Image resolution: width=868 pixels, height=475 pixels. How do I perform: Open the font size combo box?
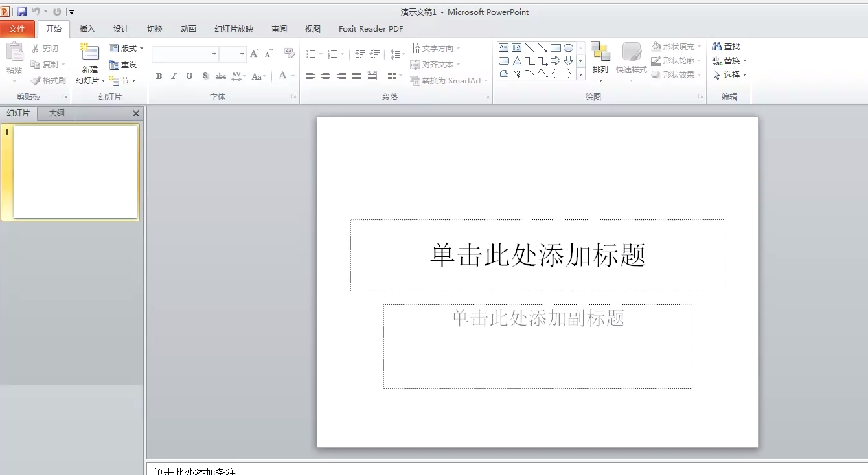[x=233, y=54]
